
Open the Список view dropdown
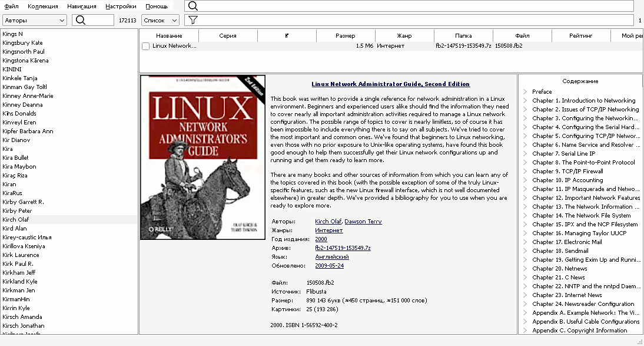[x=160, y=20]
